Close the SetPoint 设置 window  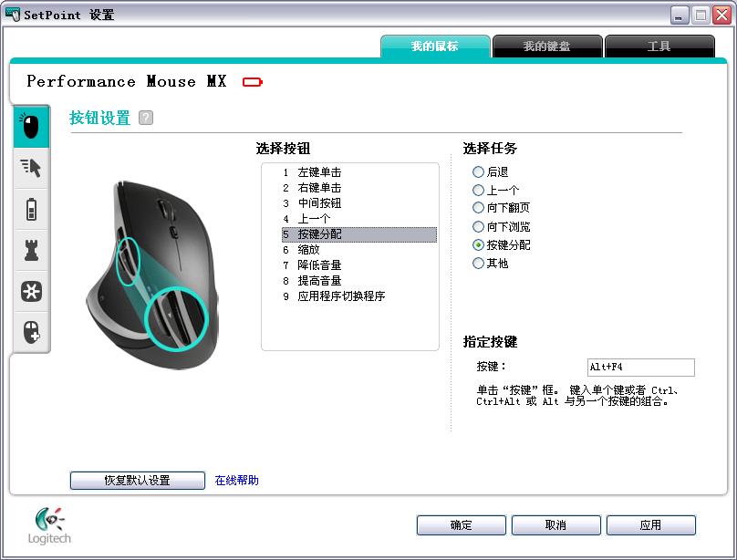tap(722, 16)
